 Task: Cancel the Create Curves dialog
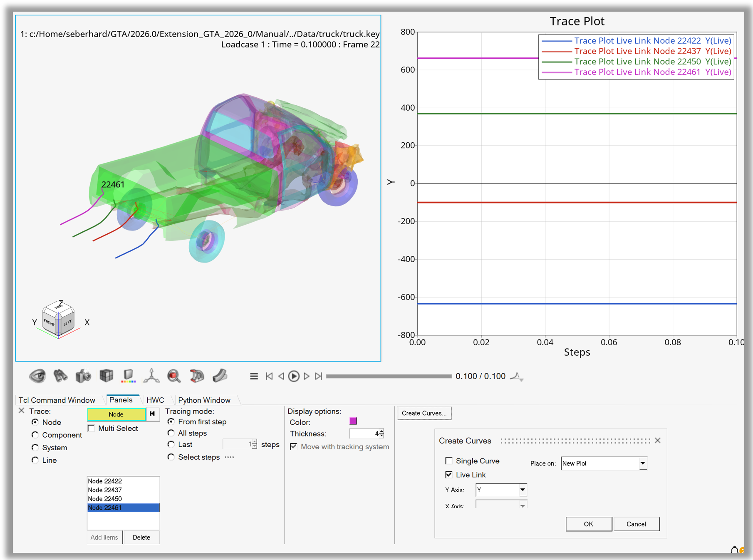point(636,524)
